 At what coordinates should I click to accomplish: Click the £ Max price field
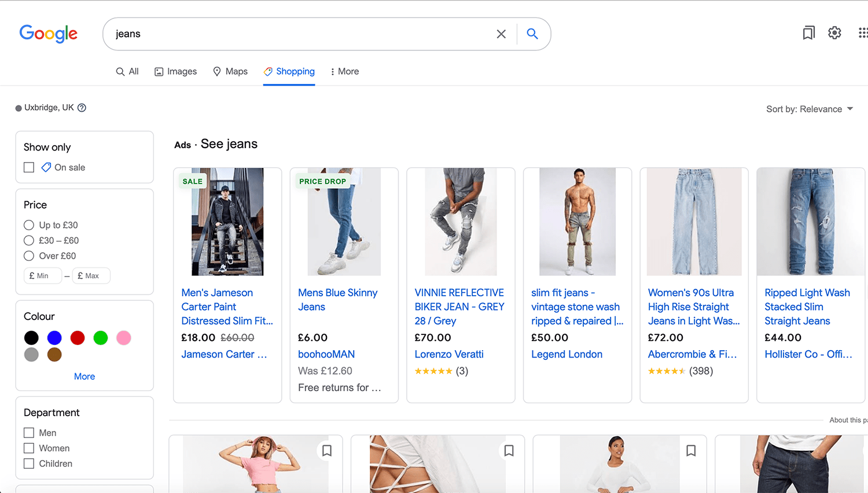click(x=91, y=275)
